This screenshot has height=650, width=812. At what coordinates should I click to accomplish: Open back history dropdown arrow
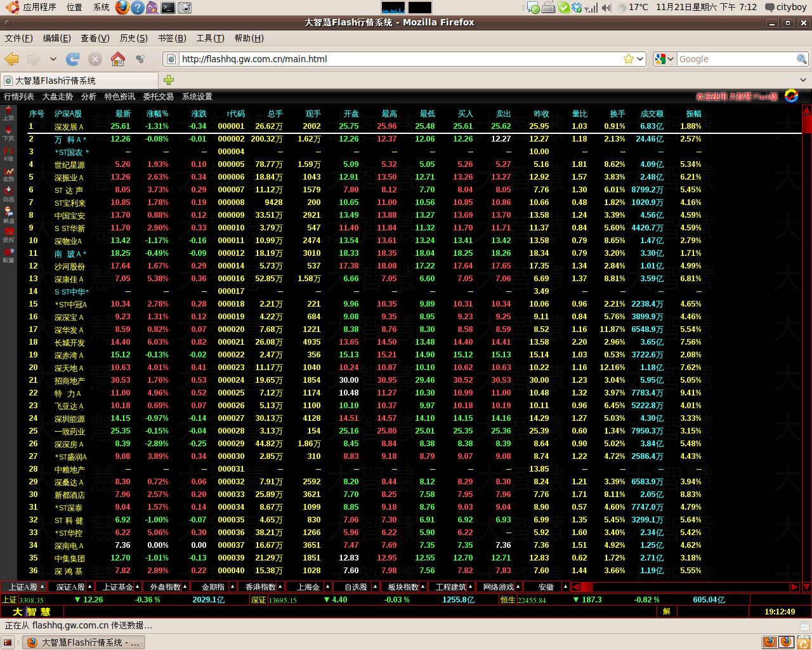click(x=53, y=59)
